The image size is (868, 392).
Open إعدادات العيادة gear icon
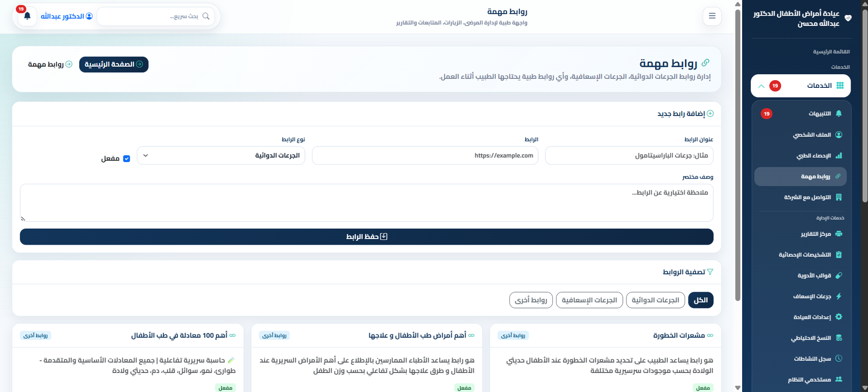click(x=839, y=317)
